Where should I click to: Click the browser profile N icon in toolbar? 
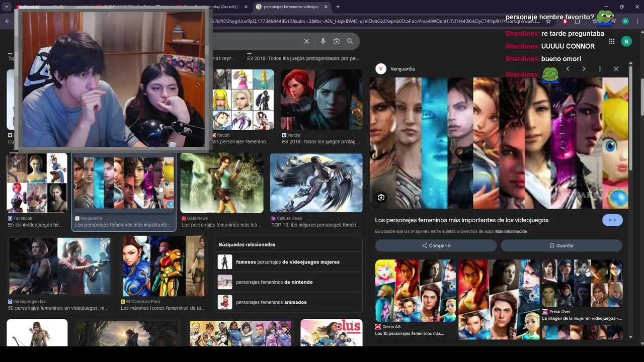(625, 21)
